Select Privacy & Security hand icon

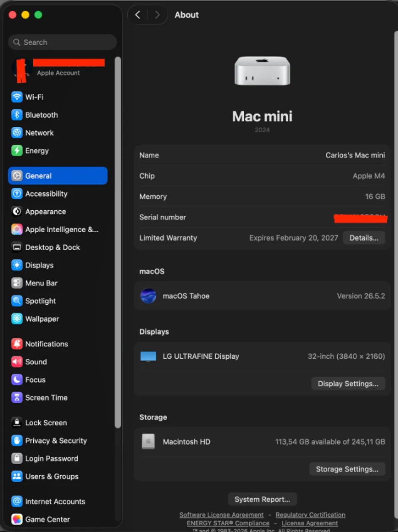coord(17,441)
